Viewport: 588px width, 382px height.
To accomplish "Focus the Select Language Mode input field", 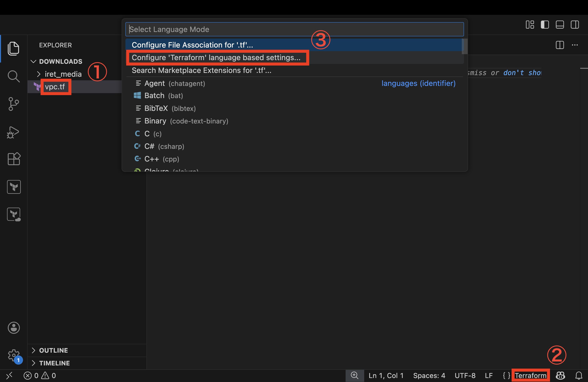I will (x=294, y=29).
